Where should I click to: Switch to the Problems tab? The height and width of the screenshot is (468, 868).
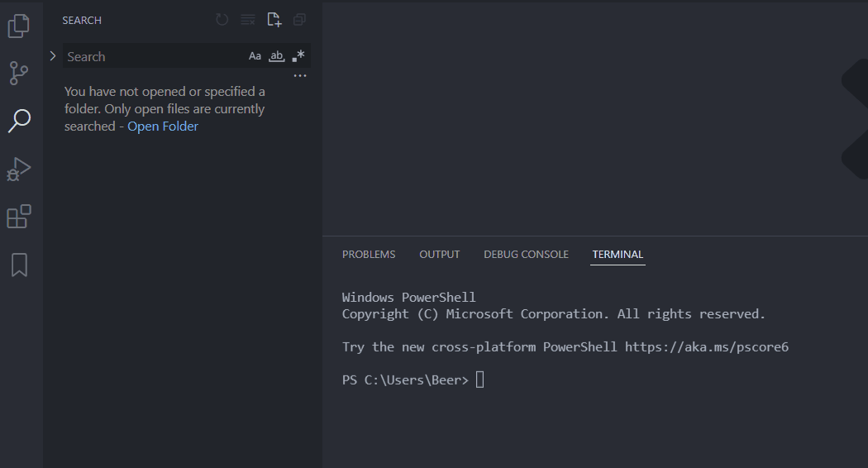tap(369, 255)
